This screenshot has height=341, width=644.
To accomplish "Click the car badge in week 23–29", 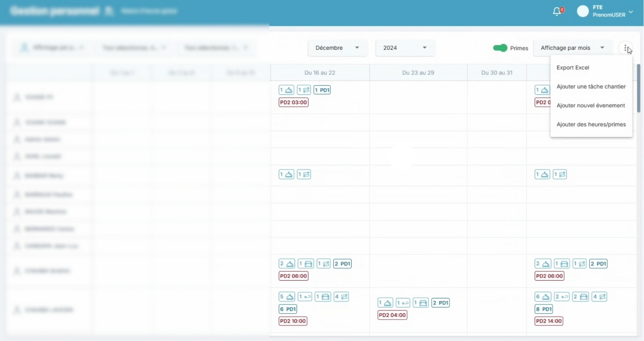I will [x=421, y=303].
